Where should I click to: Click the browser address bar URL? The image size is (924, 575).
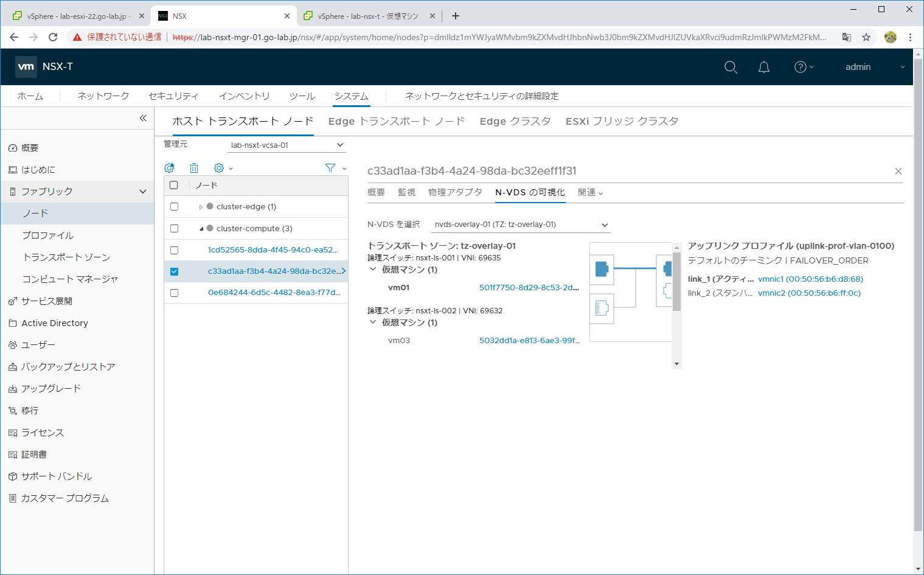[x=499, y=37]
